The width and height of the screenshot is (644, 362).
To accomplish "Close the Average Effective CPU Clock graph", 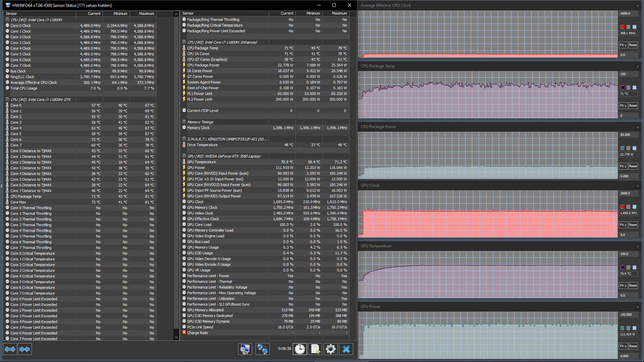I will click(637, 6).
